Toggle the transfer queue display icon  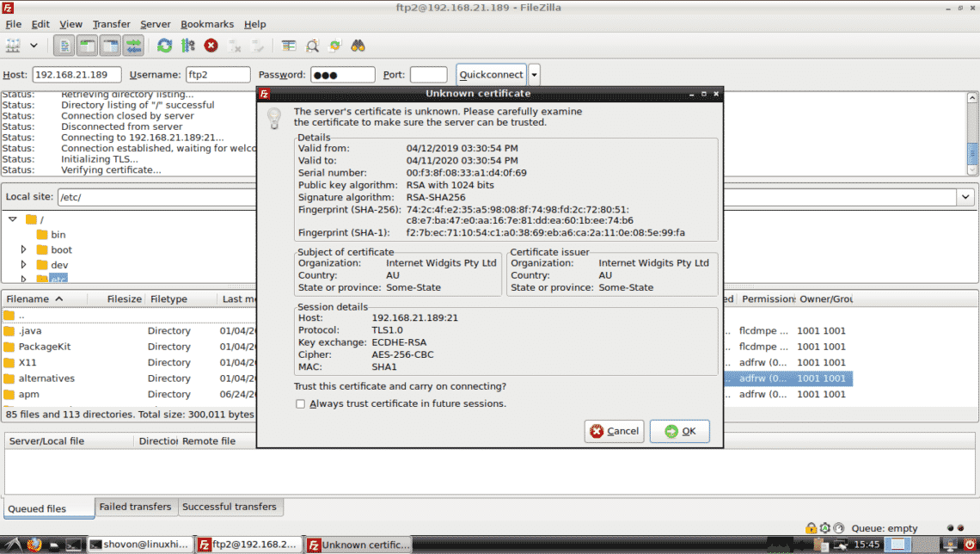(133, 46)
